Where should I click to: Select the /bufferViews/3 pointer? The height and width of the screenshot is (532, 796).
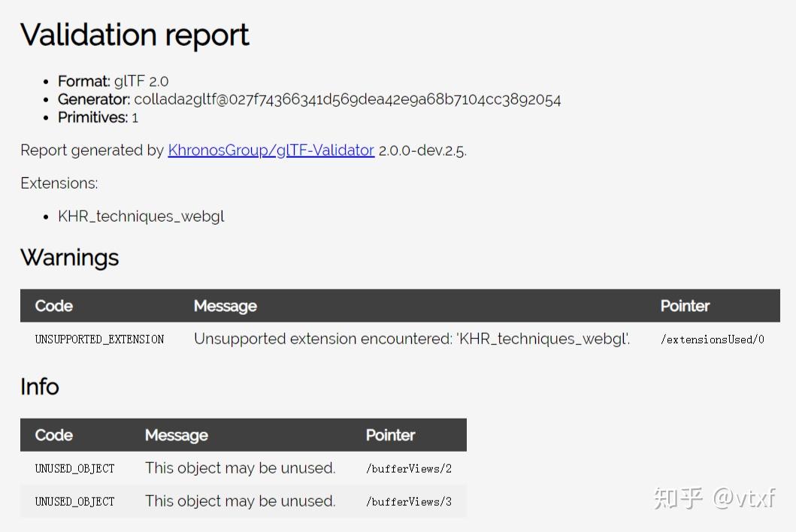click(409, 502)
